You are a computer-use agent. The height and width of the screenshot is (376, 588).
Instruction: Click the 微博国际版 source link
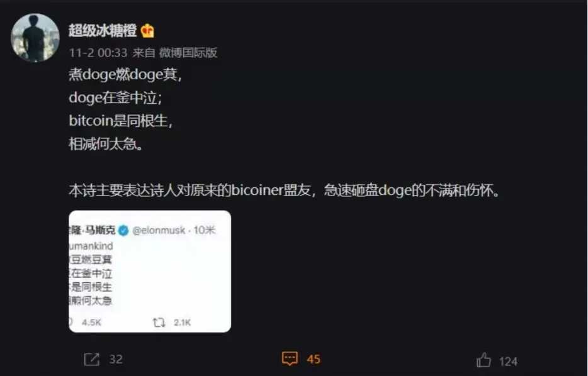point(188,53)
